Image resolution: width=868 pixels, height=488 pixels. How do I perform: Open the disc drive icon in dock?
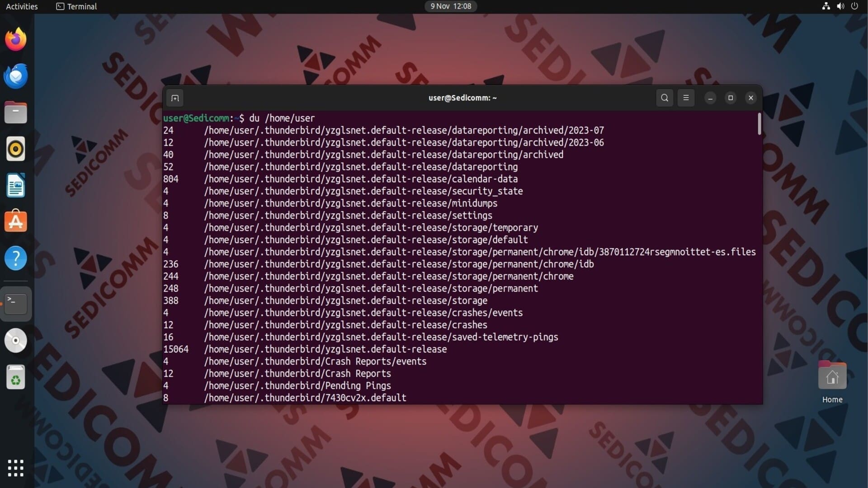(x=16, y=341)
